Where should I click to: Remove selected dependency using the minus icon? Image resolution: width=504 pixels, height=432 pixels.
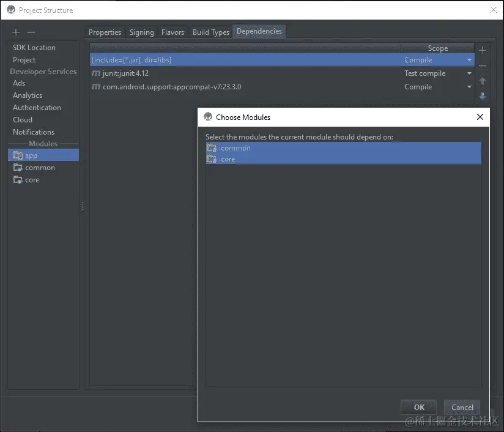[483, 65]
